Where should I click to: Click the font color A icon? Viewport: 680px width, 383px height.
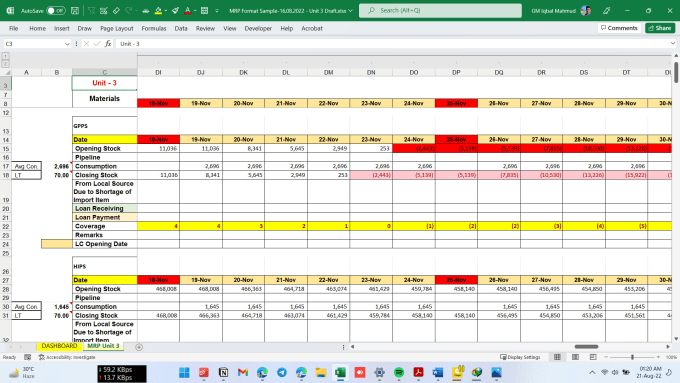pyautogui.click(x=187, y=10)
